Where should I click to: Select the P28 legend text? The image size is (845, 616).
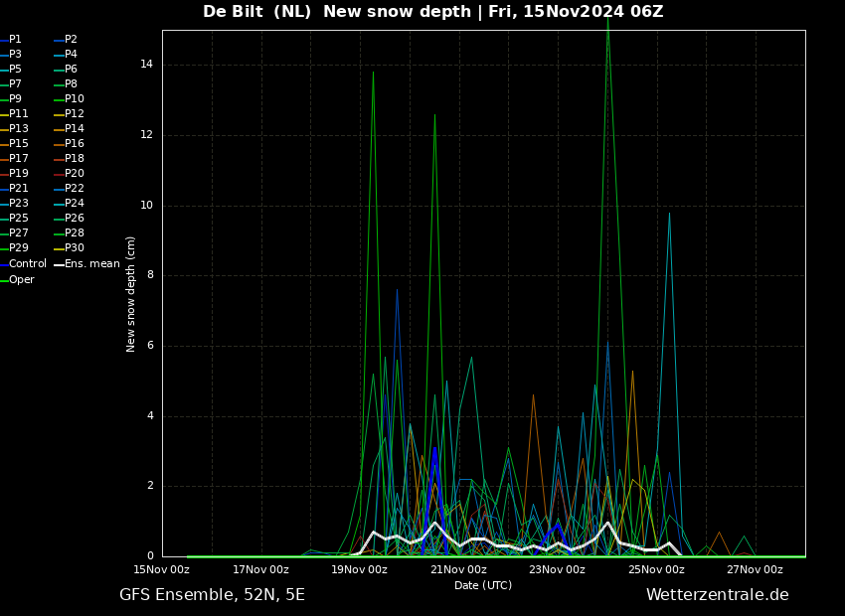(75, 233)
